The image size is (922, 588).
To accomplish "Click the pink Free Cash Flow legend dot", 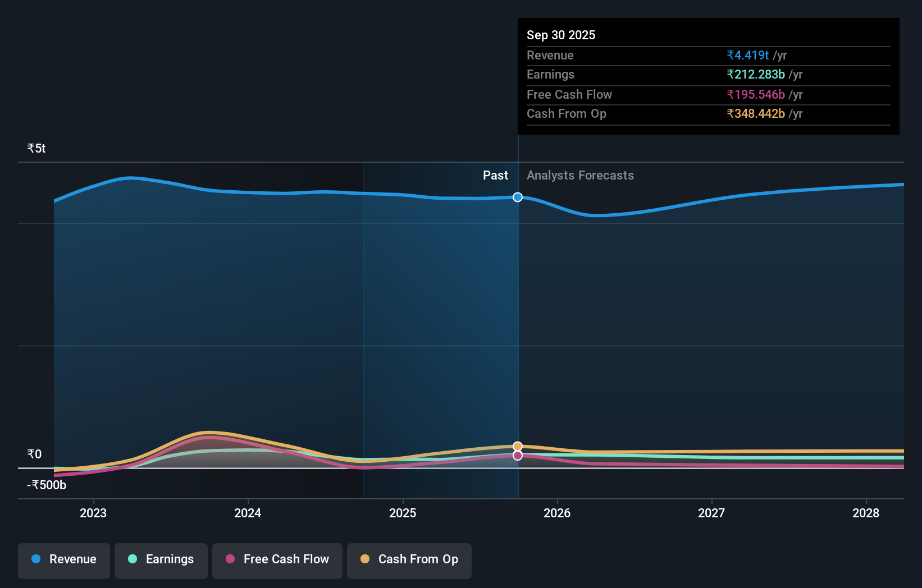I will pyautogui.click(x=231, y=559).
